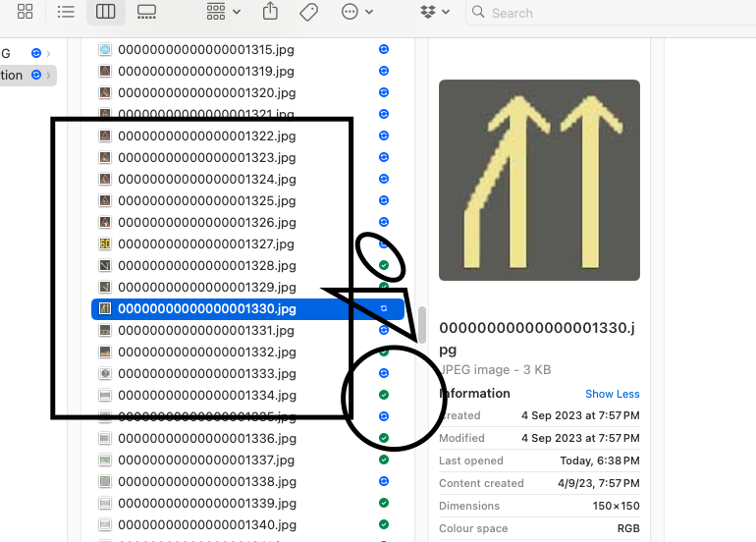The height and width of the screenshot is (542, 756).
Task: Click the arrows preview image
Action: coord(540,180)
